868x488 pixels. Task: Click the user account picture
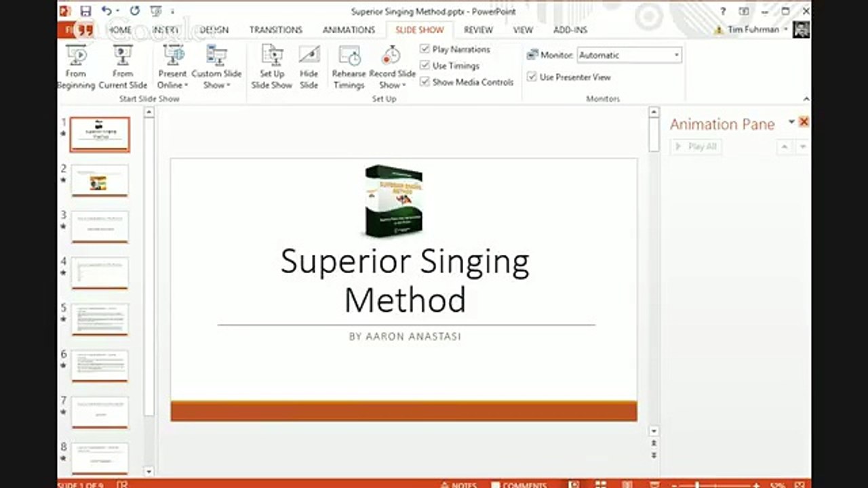(x=801, y=30)
